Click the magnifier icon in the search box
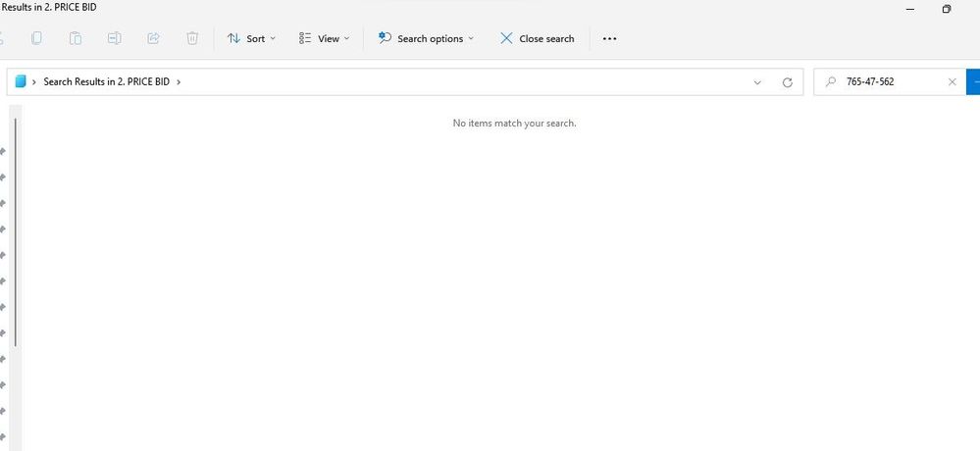Image resolution: width=980 pixels, height=451 pixels. pos(831,81)
